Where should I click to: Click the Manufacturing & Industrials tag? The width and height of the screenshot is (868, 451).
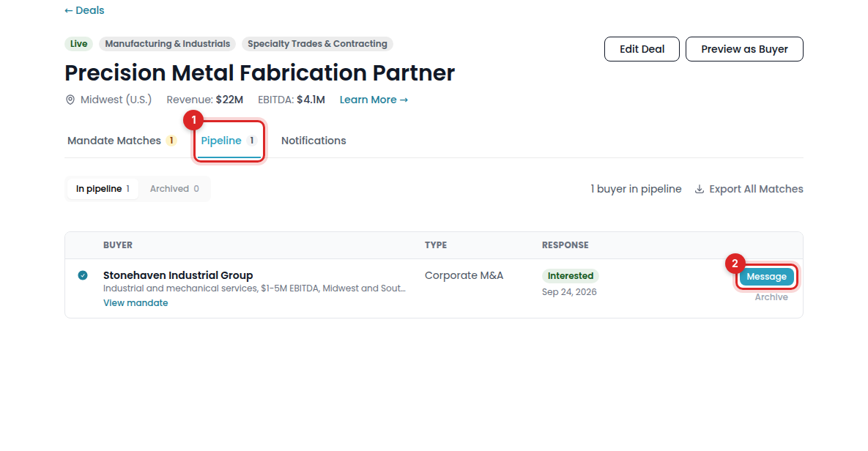click(167, 44)
